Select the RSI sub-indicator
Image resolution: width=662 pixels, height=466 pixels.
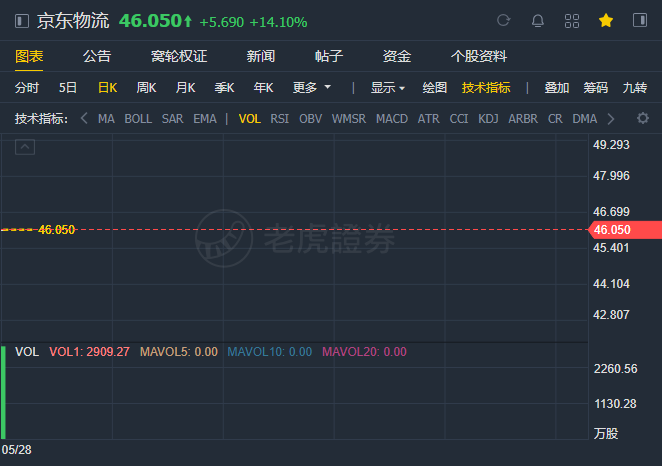pyautogui.click(x=279, y=119)
